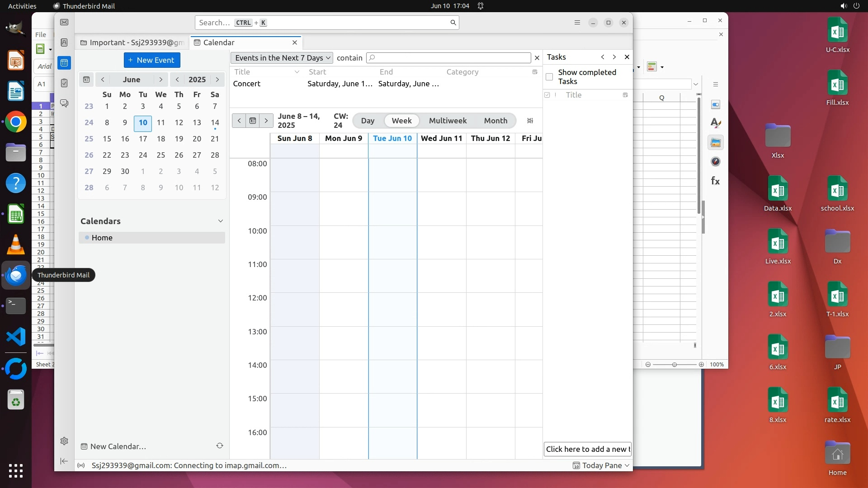Viewport: 868px width, 488px height.
Task: Open Events in the Next 7 Days dropdown
Action: click(x=282, y=58)
